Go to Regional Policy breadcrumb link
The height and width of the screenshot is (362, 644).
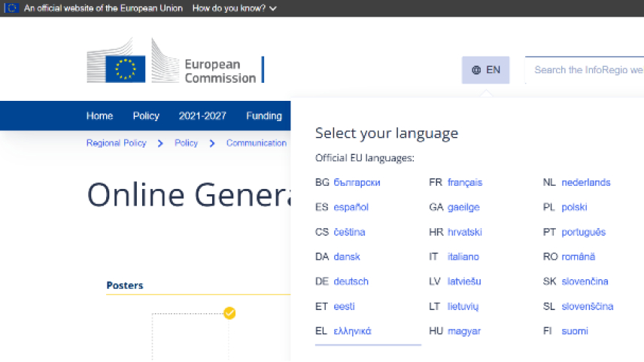pos(116,143)
